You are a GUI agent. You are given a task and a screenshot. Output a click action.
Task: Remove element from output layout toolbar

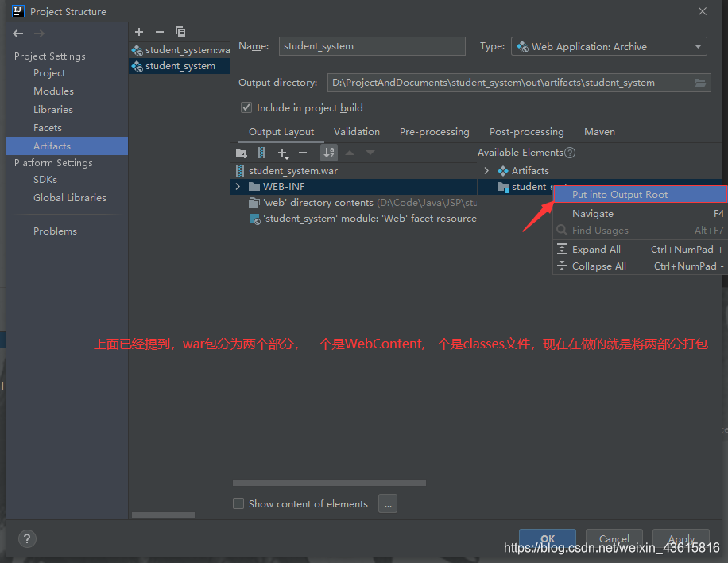pos(303,153)
